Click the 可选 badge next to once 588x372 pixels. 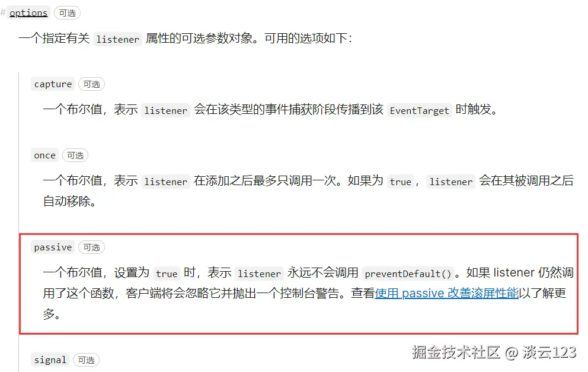click(x=75, y=155)
